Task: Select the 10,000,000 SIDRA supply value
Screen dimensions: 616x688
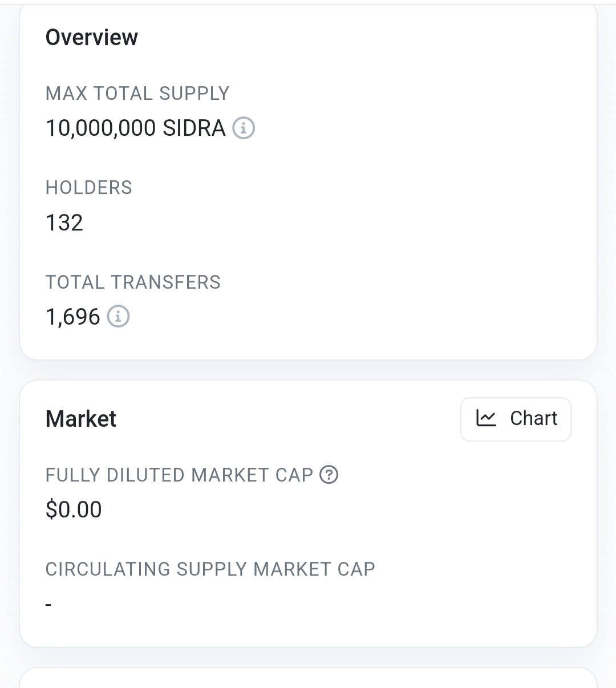Action: (x=136, y=128)
